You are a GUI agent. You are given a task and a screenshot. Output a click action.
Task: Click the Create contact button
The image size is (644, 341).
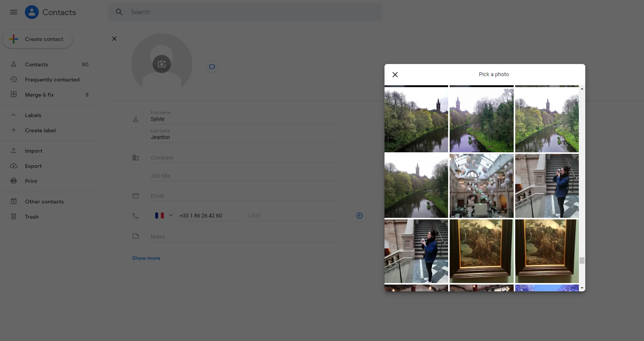(x=37, y=39)
